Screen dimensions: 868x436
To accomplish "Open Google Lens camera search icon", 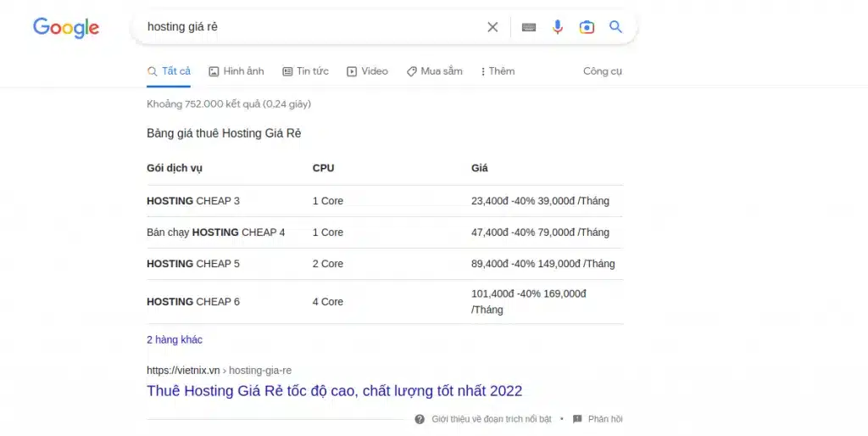I will (x=587, y=27).
